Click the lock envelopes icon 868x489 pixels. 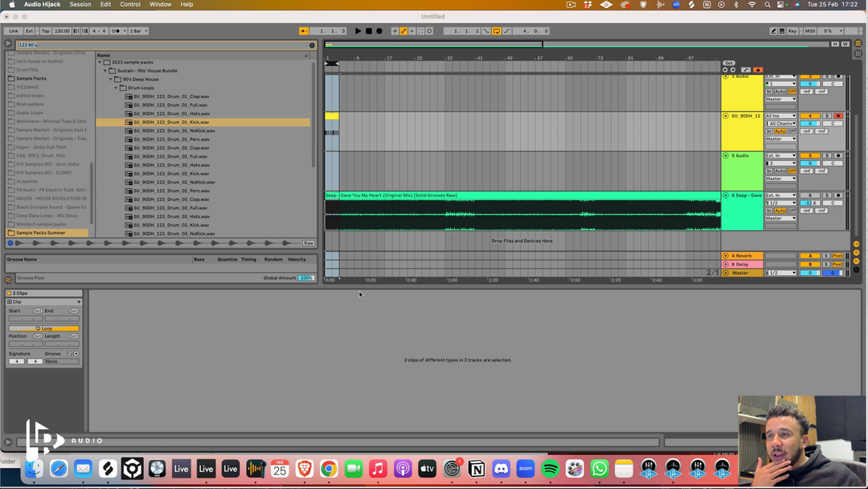coord(758,70)
